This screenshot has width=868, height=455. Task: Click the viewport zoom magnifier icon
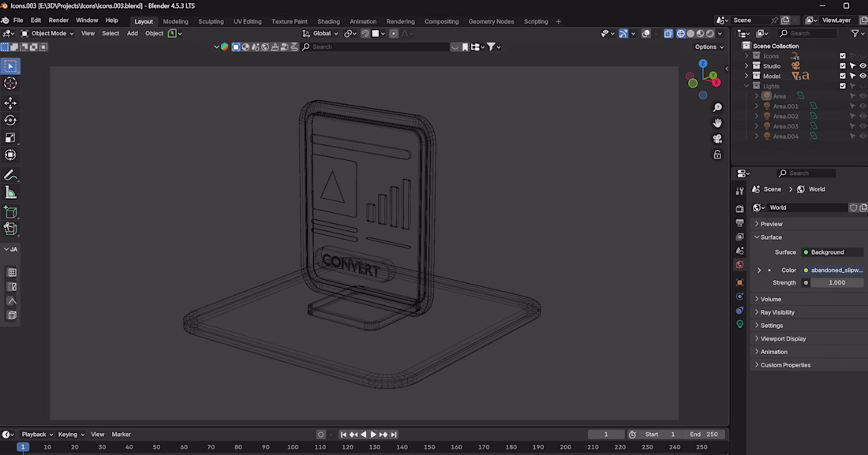(717, 107)
